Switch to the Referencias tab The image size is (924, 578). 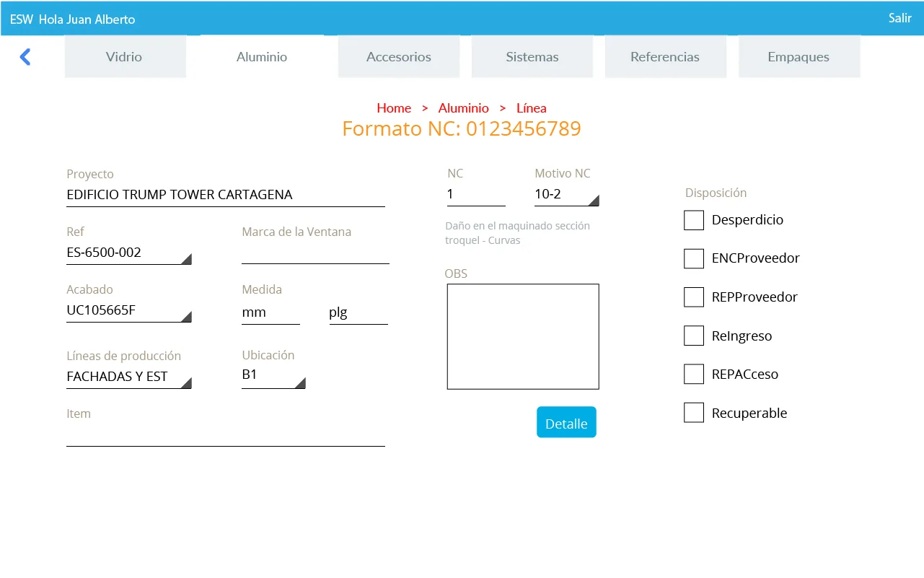tap(665, 56)
